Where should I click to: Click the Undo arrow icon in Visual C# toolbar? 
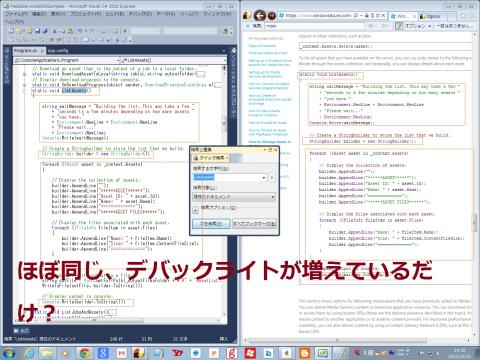point(80,31)
